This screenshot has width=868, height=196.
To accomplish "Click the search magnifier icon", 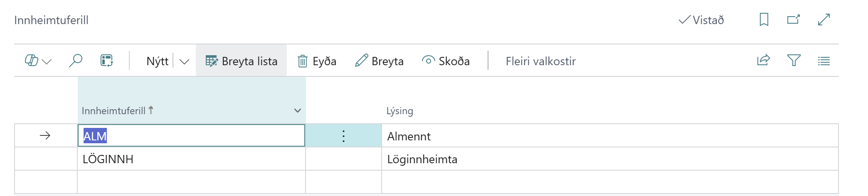I will coord(75,61).
